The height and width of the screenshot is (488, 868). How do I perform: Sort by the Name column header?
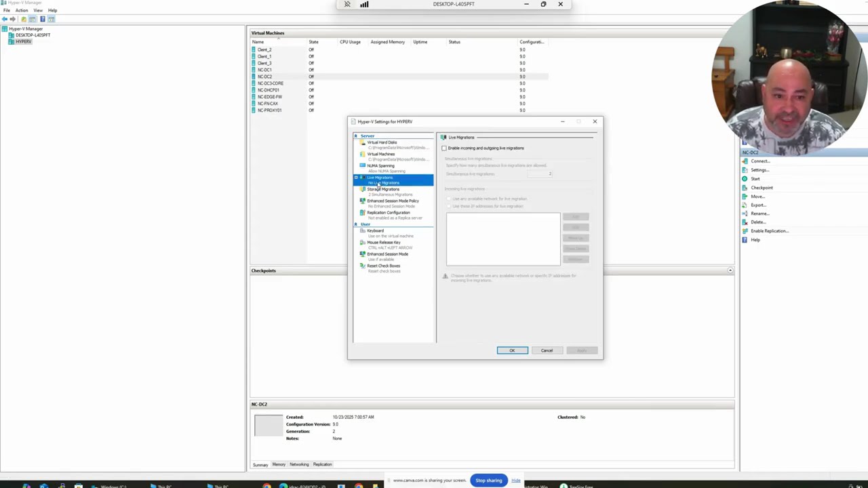pyautogui.click(x=278, y=42)
